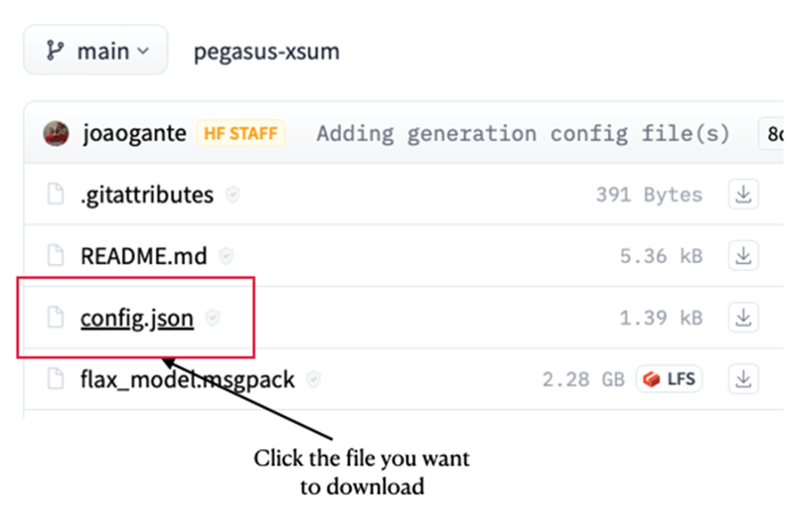Click the config.json download icon
The width and height of the screenshot is (812, 520).
click(x=743, y=318)
